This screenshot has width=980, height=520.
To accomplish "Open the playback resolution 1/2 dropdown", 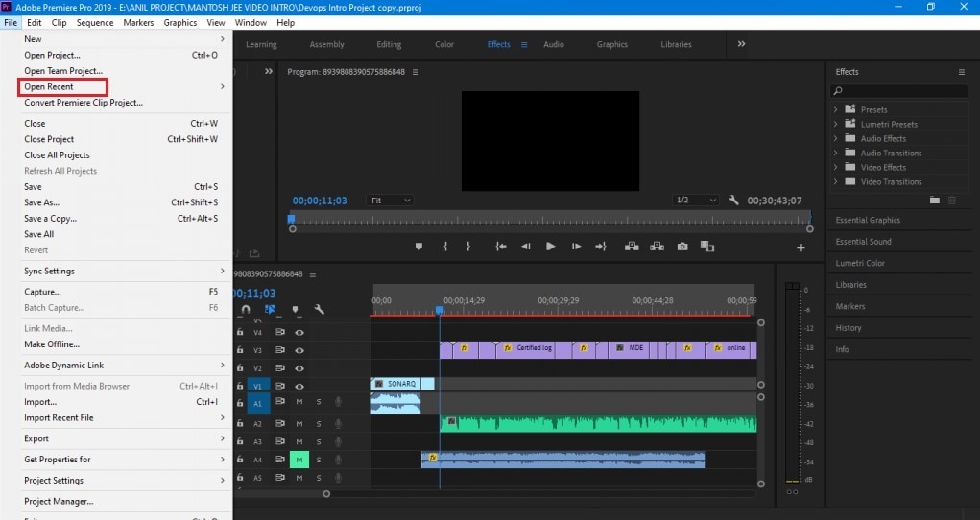I will (696, 201).
